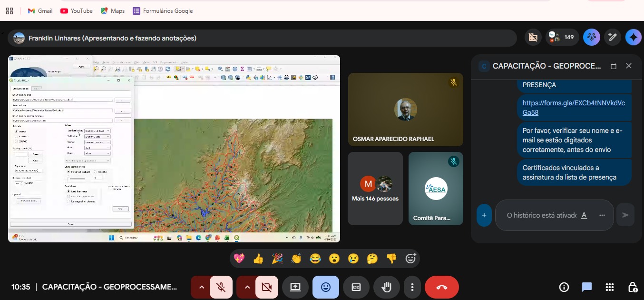Expand audio settings chevron
This screenshot has height=300, width=644.
202,287
